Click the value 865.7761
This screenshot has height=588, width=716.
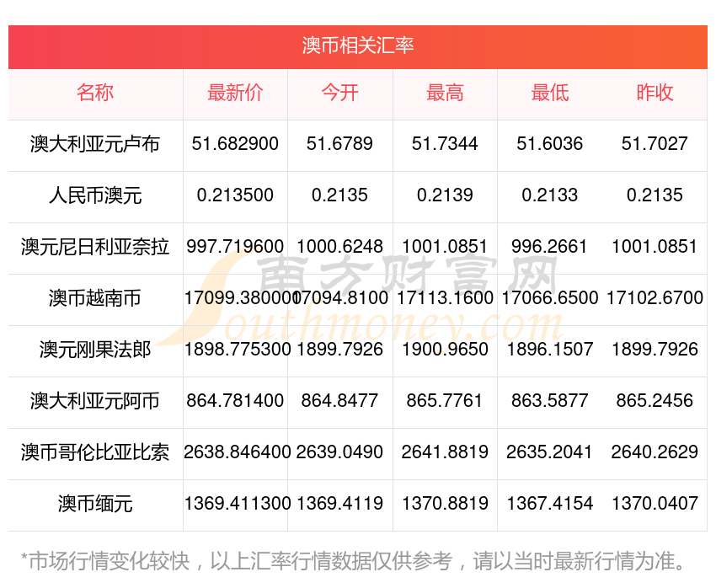click(x=445, y=401)
